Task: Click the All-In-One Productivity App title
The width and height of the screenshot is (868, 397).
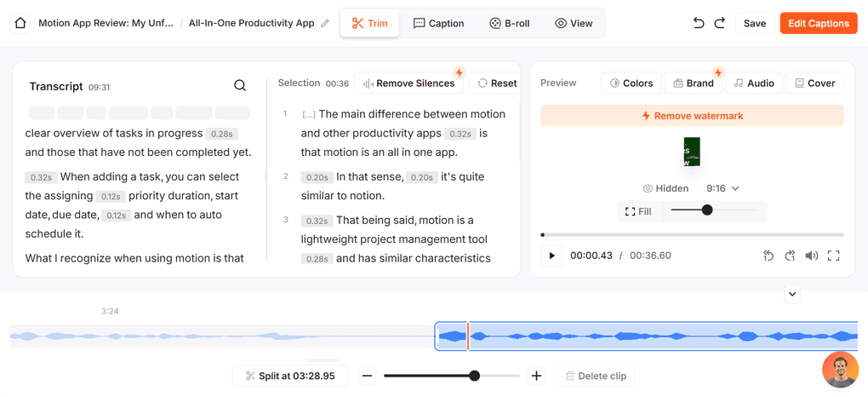Action: 251,23
